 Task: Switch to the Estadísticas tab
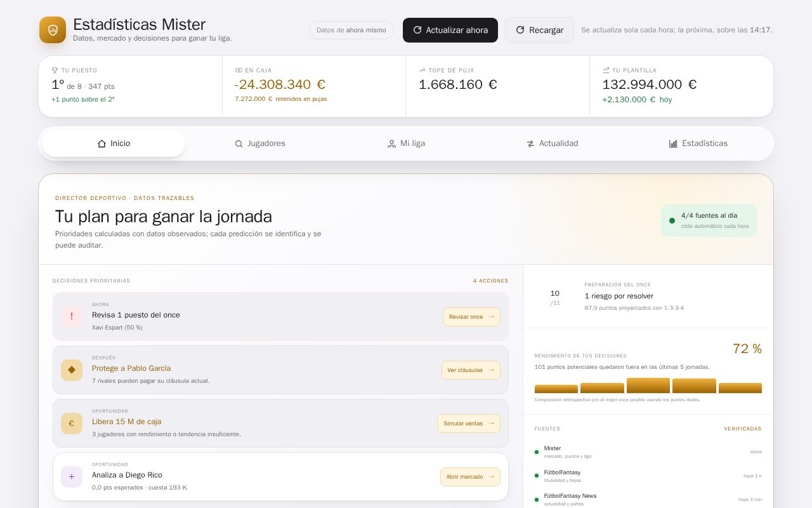pyautogui.click(x=698, y=144)
